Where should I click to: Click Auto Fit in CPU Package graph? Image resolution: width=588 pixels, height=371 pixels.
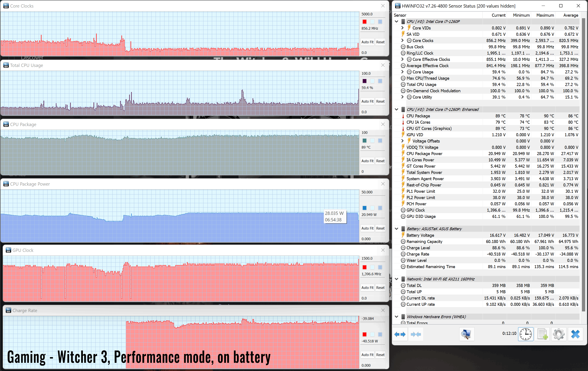[367, 161]
